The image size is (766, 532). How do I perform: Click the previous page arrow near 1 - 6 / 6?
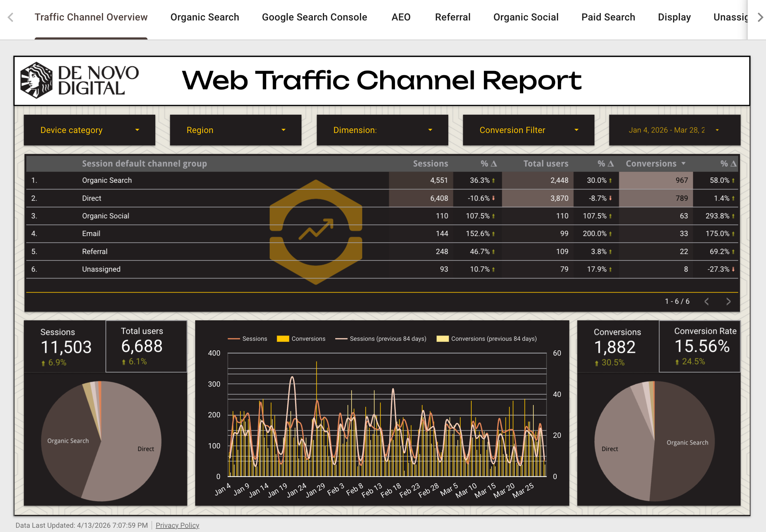(707, 301)
